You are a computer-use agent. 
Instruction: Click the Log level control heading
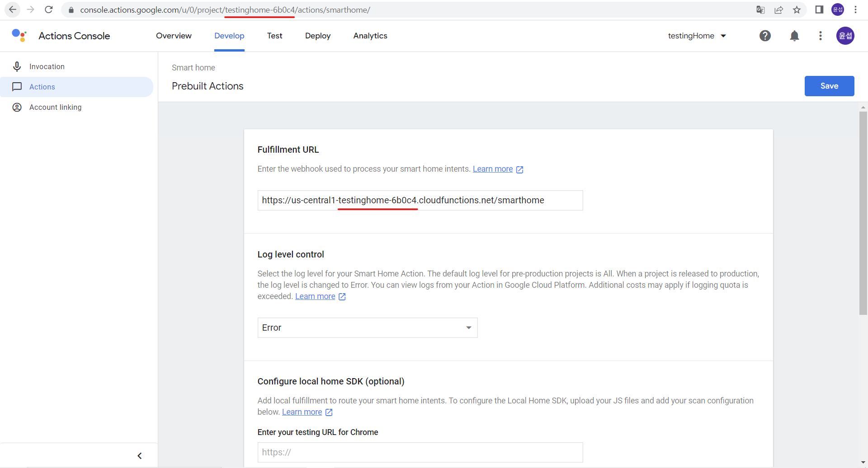[291, 254]
